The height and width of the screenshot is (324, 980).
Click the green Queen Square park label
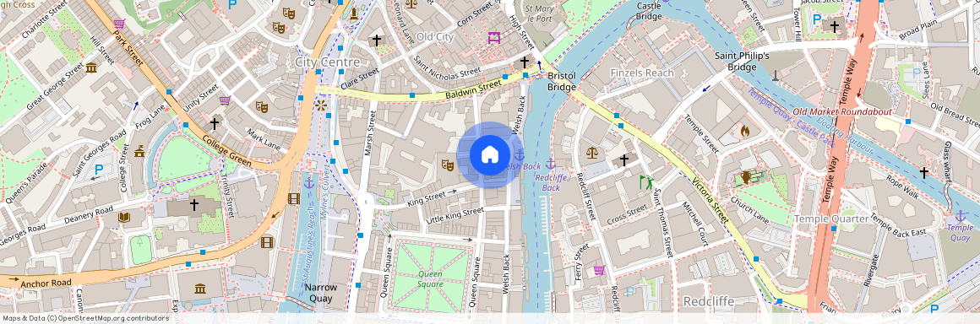click(x=430, y=279)
